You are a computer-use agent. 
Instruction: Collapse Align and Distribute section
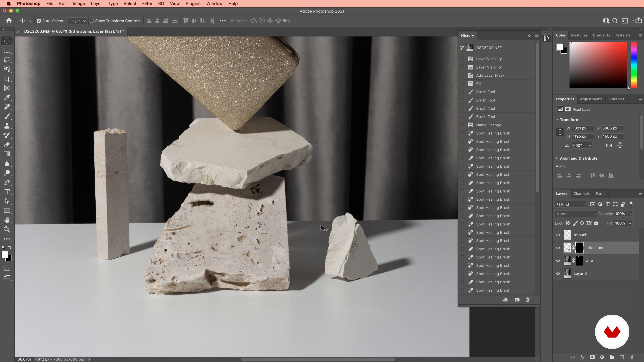point(557,158)
